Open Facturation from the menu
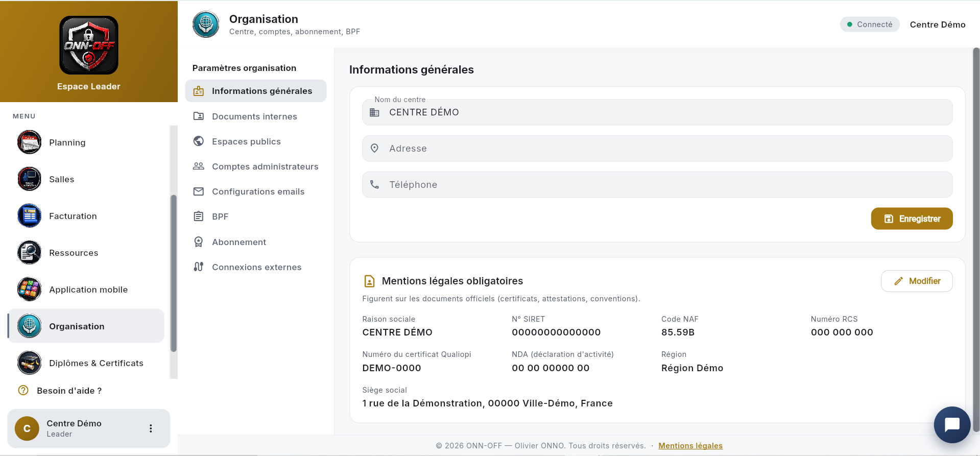The width and height of the screenshot is (980, 456). pyautogui.click(x=86, y=216)
